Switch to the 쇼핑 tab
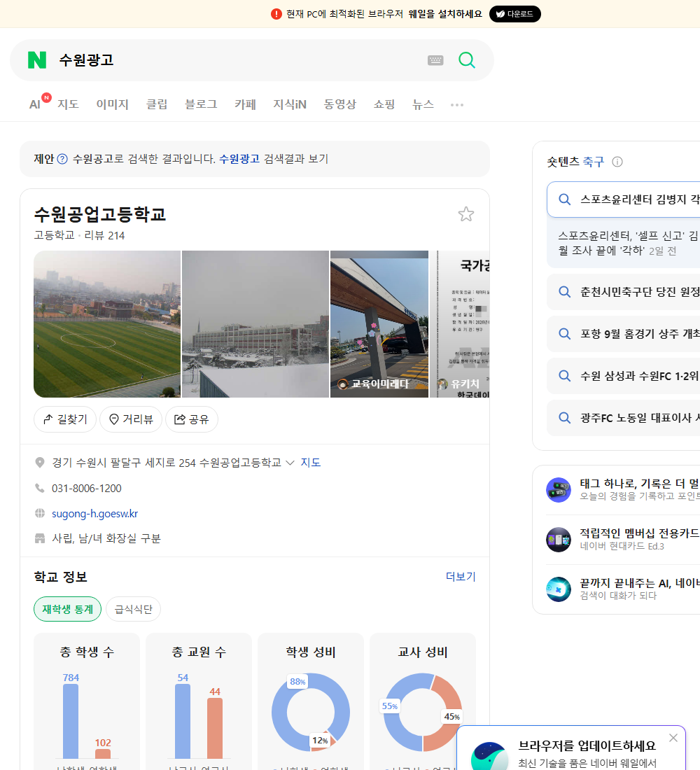The height and width of the screenshot is (770, 700). [x=384, y=104]
